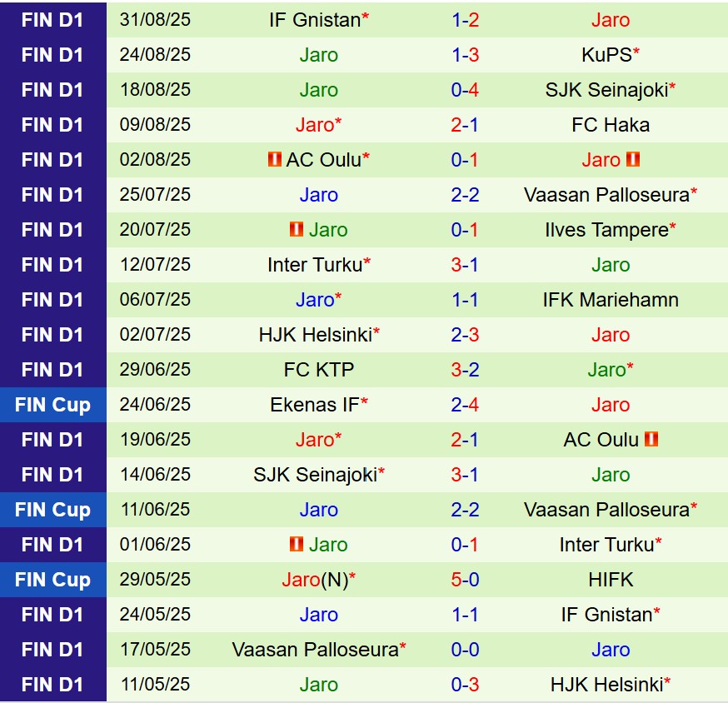Click FC Haka team name

click(x=611, y=124)
